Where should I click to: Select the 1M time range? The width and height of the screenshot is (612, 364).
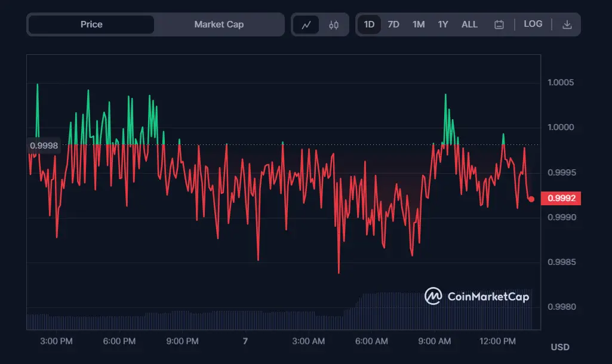click(x=419, y=24)
